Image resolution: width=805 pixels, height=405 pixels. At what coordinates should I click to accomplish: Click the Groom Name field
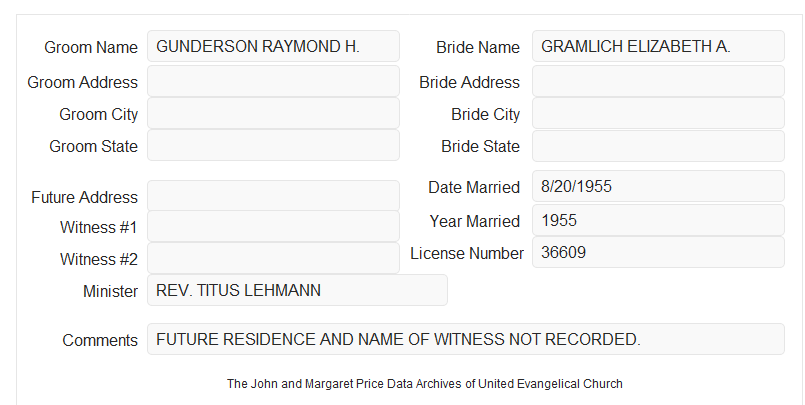coord(273,46)
